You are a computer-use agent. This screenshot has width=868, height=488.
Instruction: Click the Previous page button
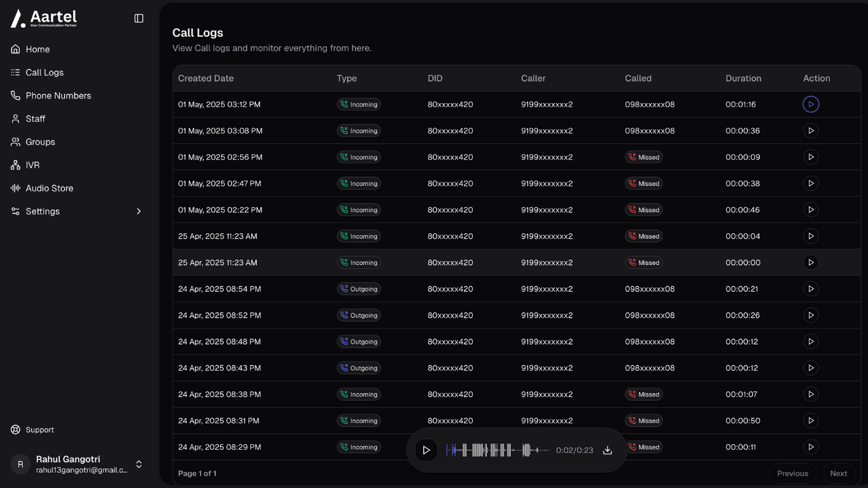click(x=792, y=473)
